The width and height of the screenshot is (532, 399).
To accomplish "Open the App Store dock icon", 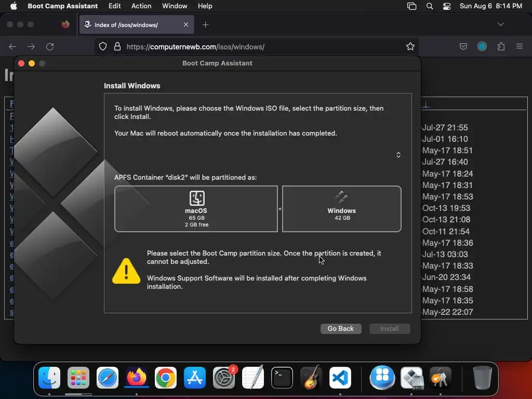I will 195,378.
